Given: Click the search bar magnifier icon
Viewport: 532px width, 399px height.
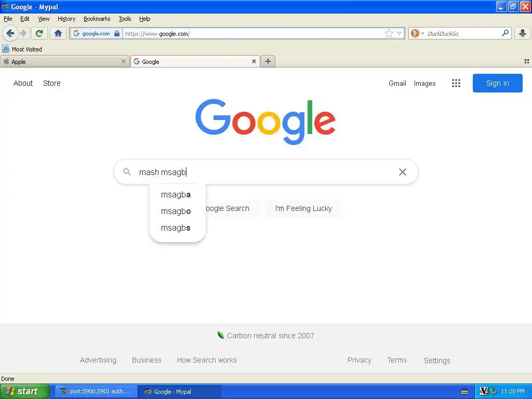Looking at the screenshot, I should coord(505,33).
